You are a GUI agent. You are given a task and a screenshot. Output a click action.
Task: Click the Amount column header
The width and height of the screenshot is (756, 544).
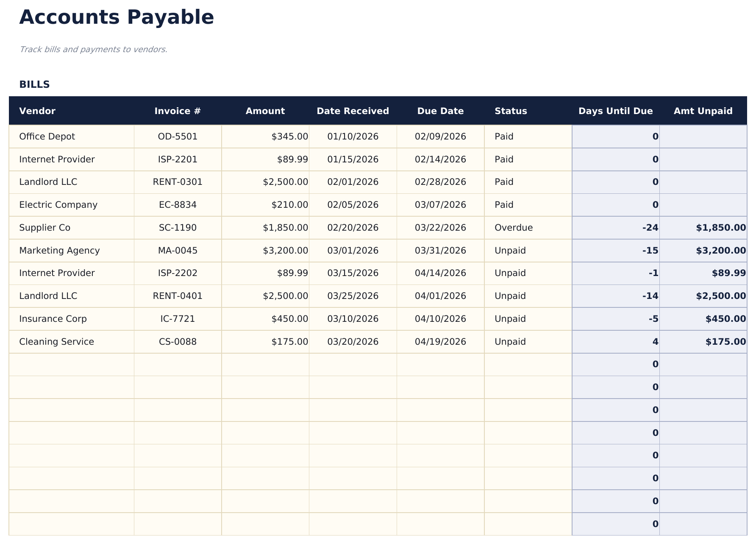(265, 111)
